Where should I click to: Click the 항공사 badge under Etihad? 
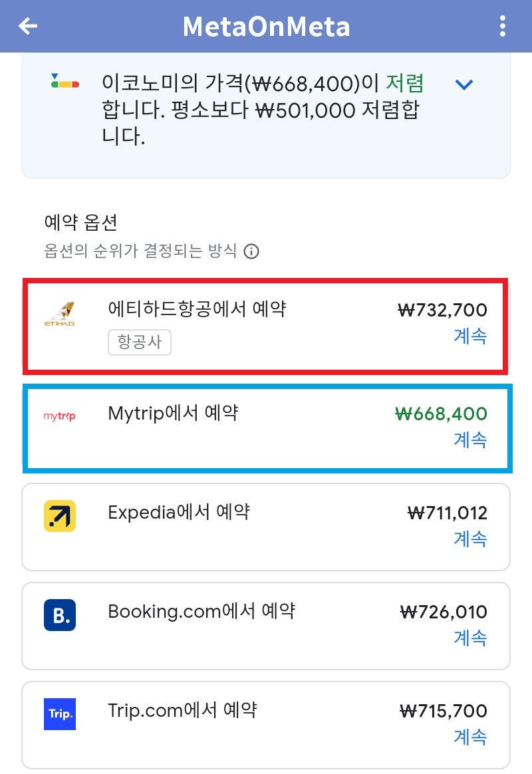click(140, 342)
